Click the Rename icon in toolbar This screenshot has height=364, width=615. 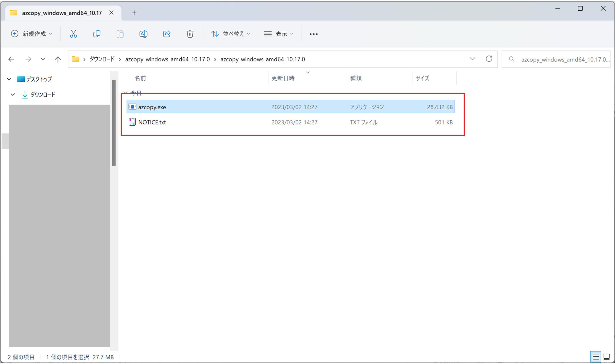[143, 34]
